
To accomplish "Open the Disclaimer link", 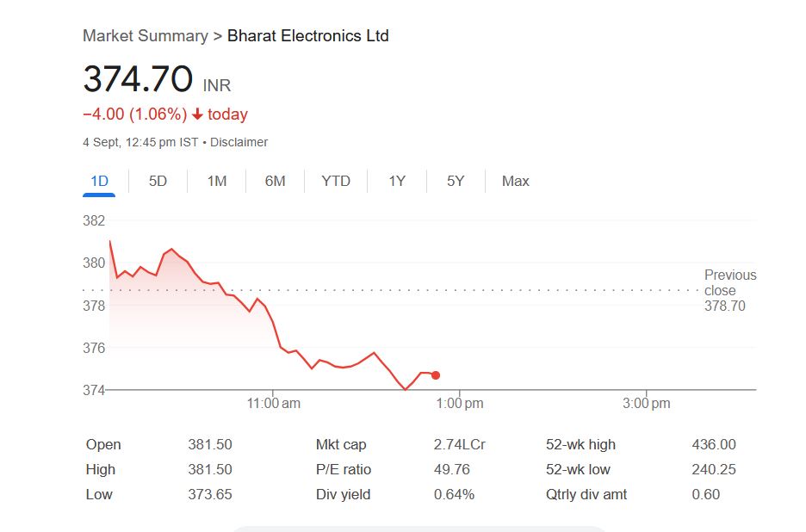I will click(239, 142).
